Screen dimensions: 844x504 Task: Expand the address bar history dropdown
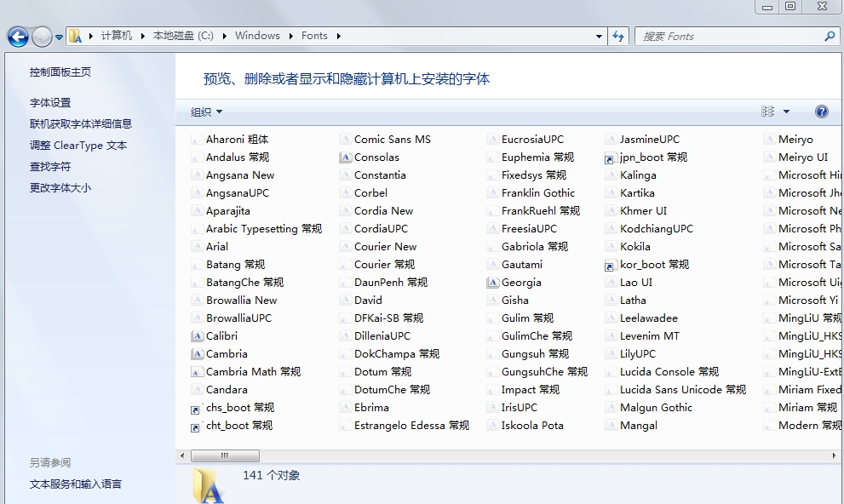coord(599,37)
